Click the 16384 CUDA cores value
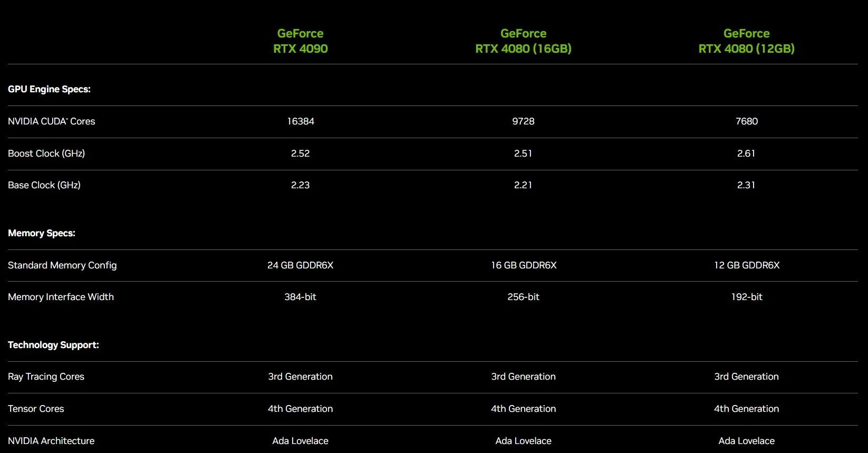Viewport: 868px width, 453px height. click(301, 121)
